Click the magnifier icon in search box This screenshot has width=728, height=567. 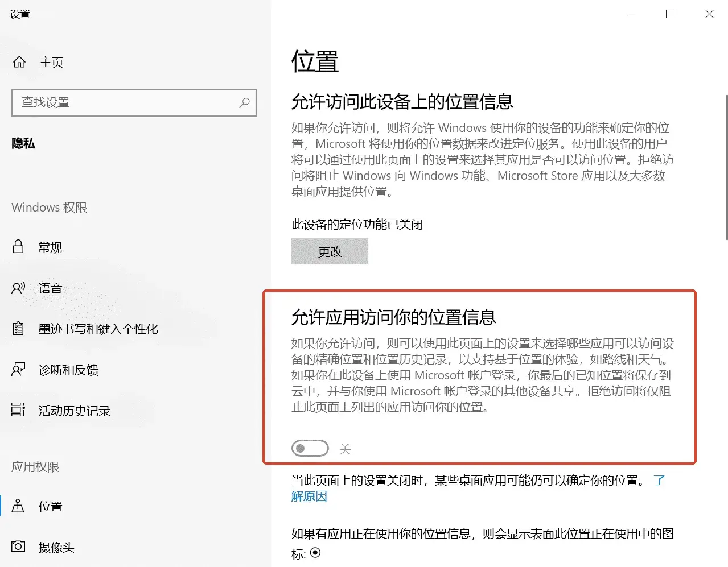[x=245, y=102]
